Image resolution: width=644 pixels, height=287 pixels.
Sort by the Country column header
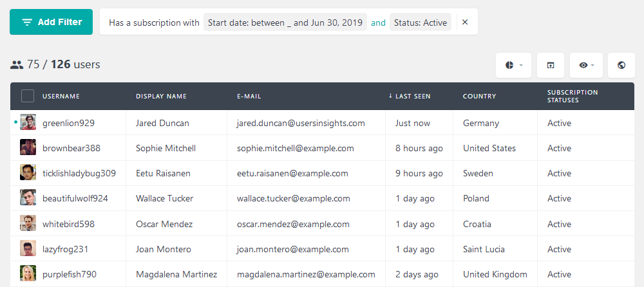pos(479,96)
